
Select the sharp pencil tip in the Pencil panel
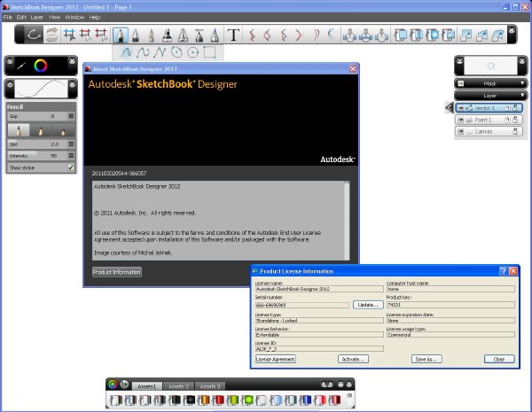19,130
